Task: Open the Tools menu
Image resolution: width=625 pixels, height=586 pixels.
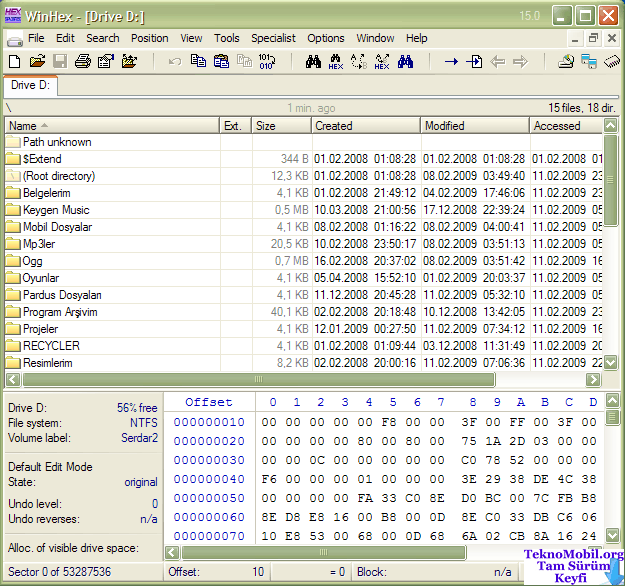Action: 227,38
